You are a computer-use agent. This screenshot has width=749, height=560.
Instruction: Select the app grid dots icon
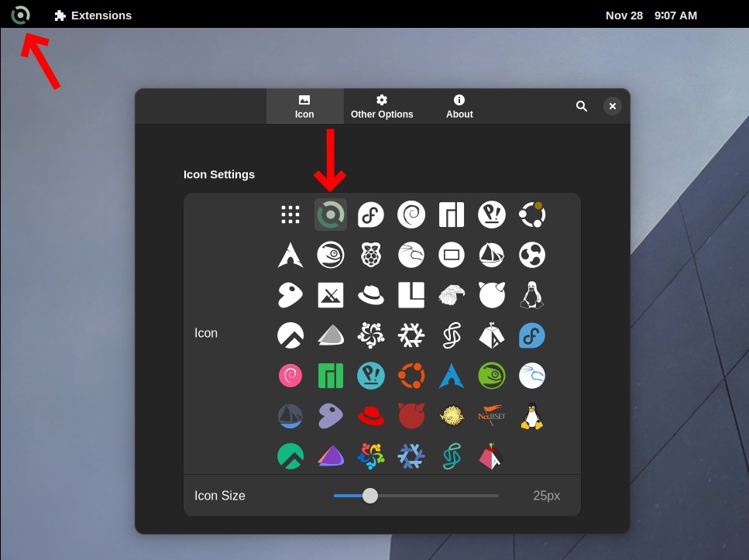point(290,215)
